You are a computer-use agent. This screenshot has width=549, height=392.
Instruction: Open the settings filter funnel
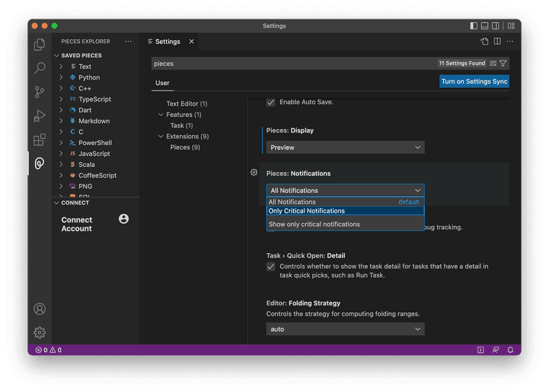tap(503, 63)
